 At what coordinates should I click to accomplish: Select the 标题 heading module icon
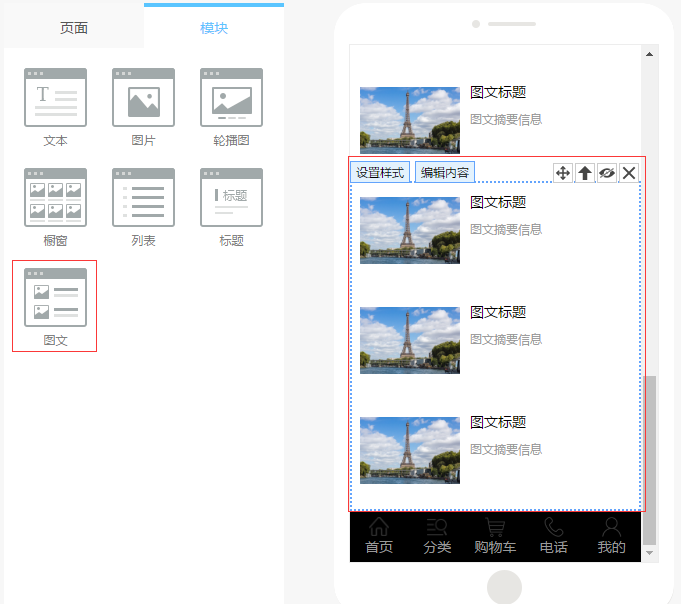point(231,198)
